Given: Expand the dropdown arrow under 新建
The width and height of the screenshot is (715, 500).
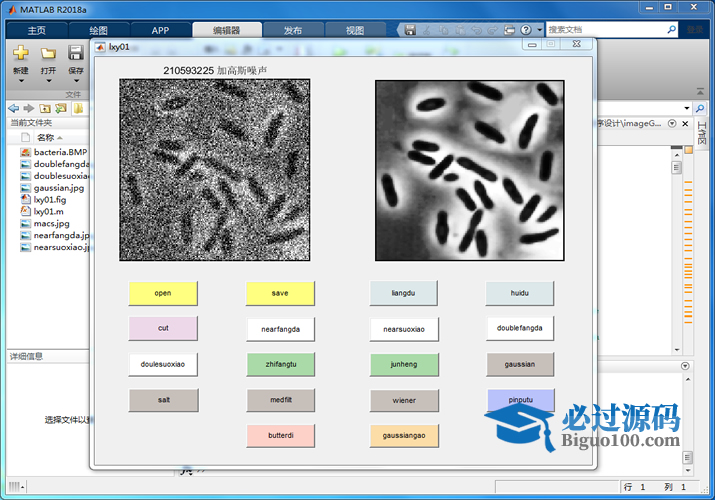Looking at the screenshot, I should [20, 82].
